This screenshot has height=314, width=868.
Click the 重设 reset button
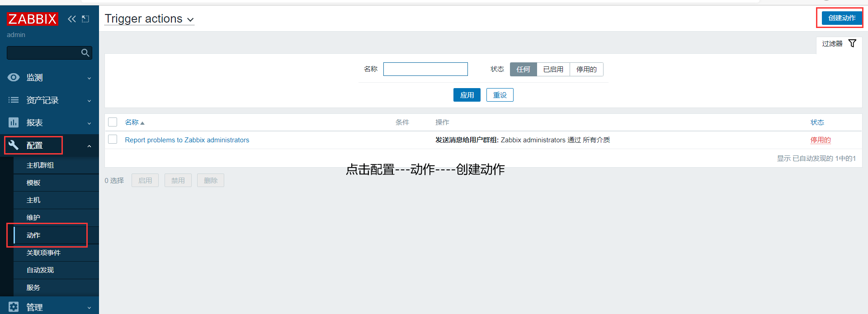(500, 95)
